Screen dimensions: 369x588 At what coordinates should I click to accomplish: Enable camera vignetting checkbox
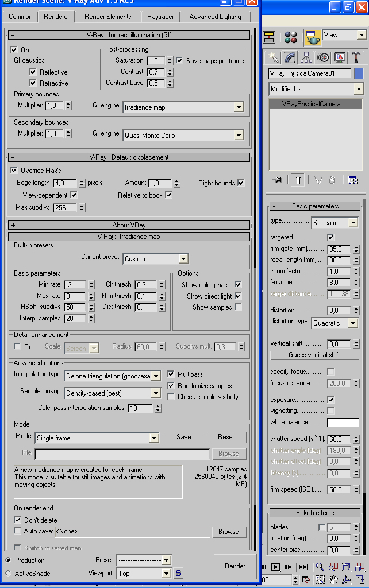point(330,411)
